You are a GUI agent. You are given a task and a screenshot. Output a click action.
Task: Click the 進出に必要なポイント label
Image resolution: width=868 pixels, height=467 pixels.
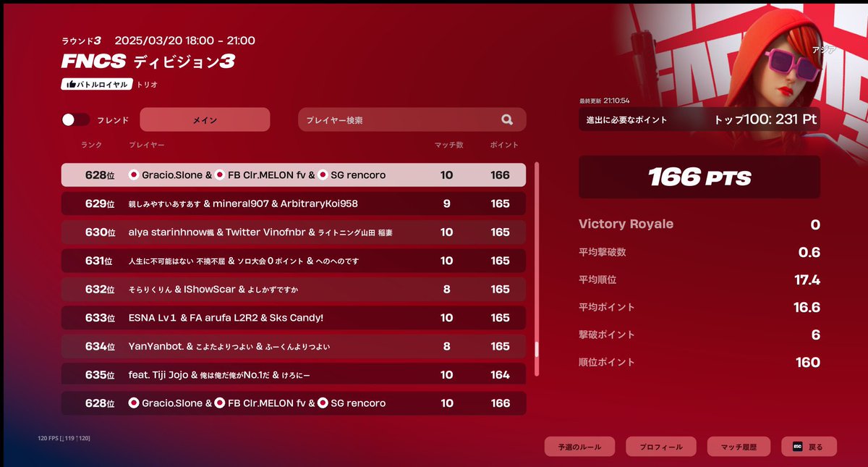point(627,119)
